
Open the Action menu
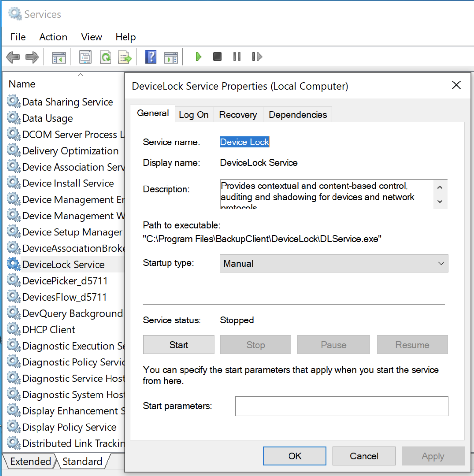pos(53,37)
